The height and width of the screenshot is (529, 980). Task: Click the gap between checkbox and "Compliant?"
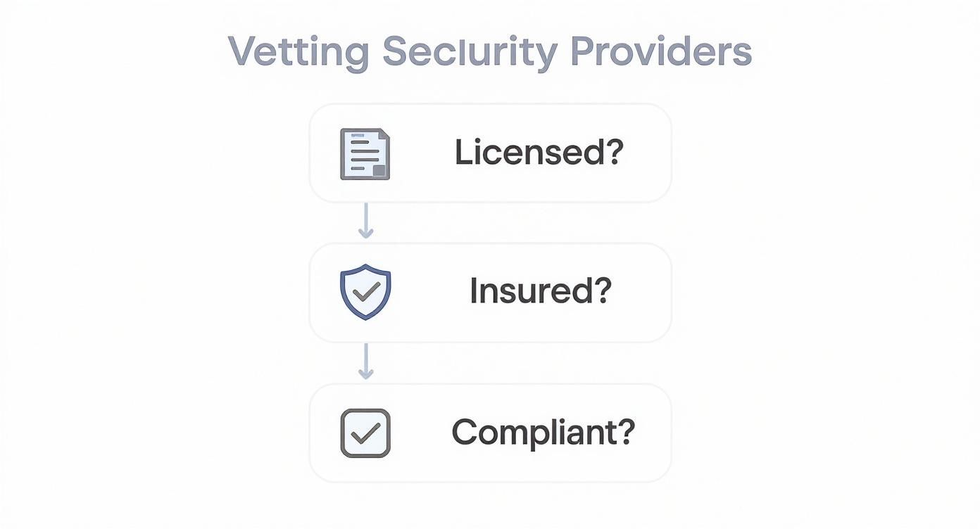421,433
